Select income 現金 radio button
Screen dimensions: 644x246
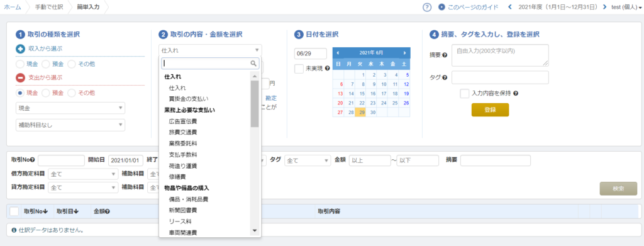pos(20,64)
